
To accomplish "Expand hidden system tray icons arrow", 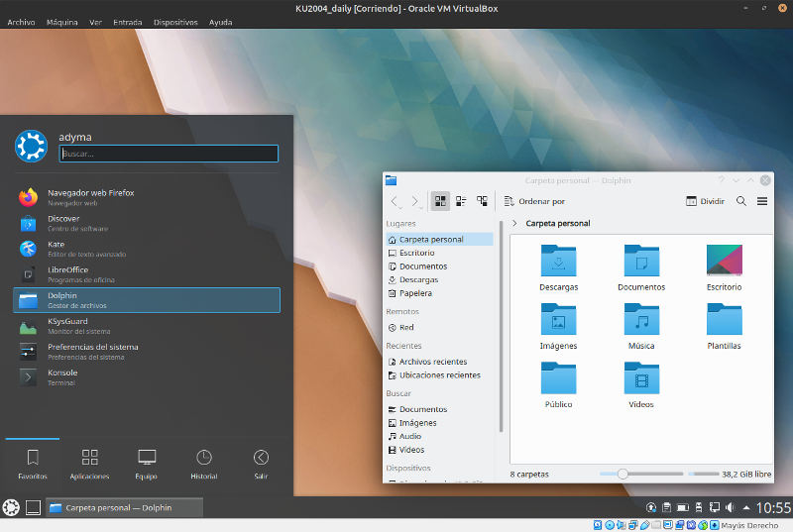I will click(x=746, y=507).
